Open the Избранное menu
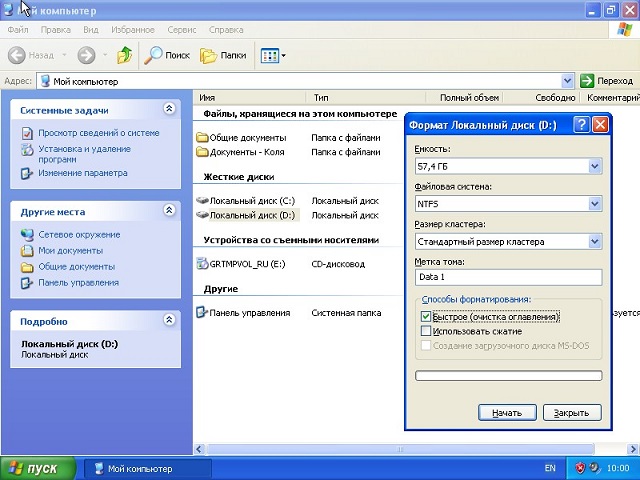This screenshot has height=480, width=640. (x=133, y=30)
